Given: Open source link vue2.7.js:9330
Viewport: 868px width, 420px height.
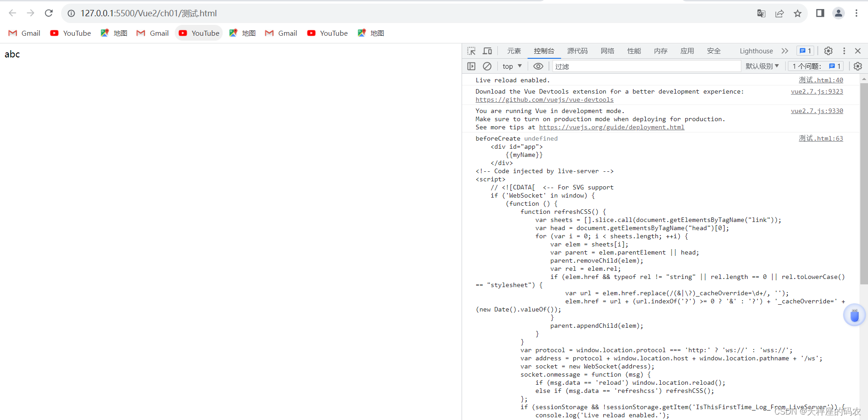Looking at the screenshot, I should [817, 111].
